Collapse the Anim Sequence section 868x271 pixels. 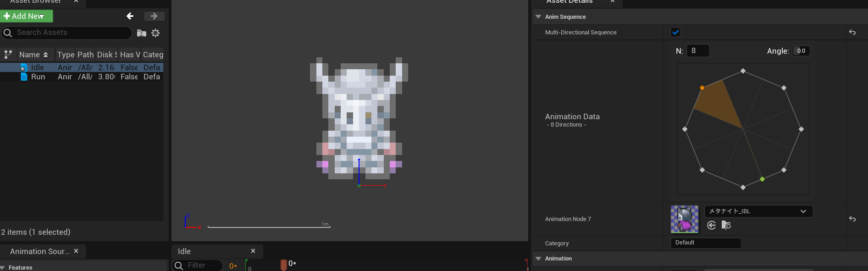(x=538, y=17)
